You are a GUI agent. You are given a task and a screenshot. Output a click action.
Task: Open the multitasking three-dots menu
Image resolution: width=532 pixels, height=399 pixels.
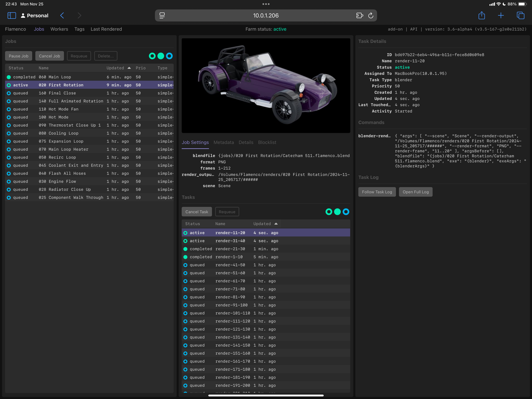(x=266, y=4)
